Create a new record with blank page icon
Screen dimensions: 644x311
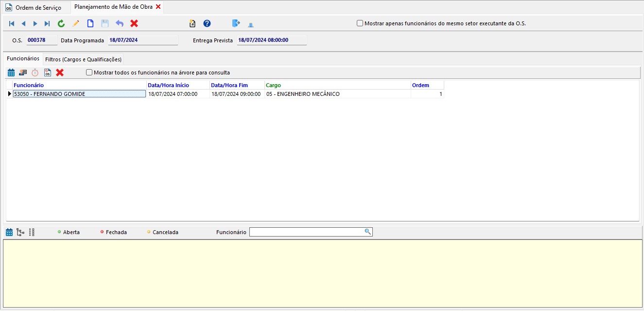(90, 23)
